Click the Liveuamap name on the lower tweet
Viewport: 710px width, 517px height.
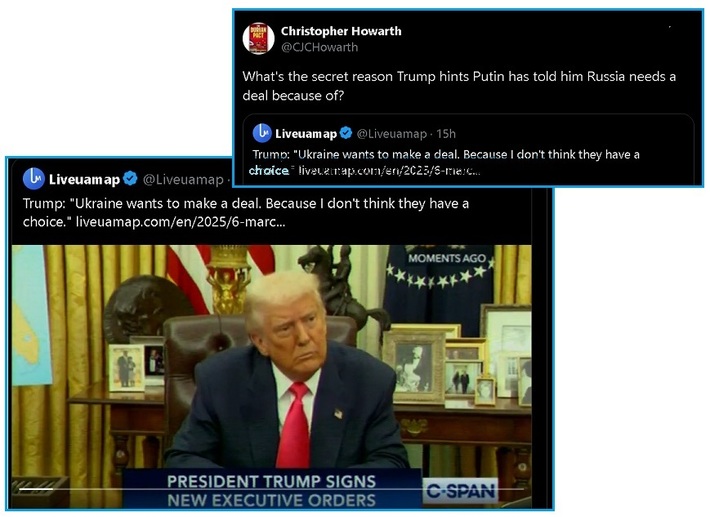(x=84, y=180)
